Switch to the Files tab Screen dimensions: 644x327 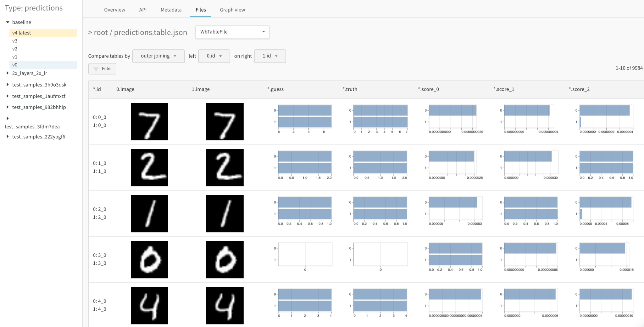point(201,10)
